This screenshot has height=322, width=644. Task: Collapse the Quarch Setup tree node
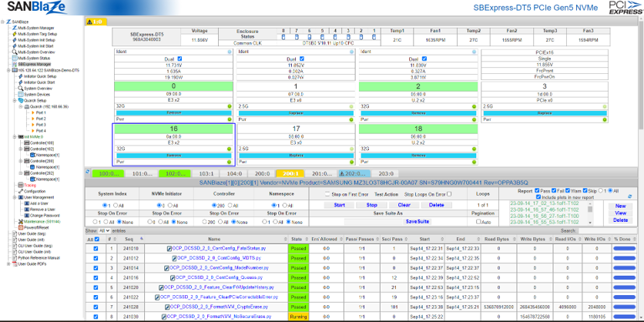[14, 100]
